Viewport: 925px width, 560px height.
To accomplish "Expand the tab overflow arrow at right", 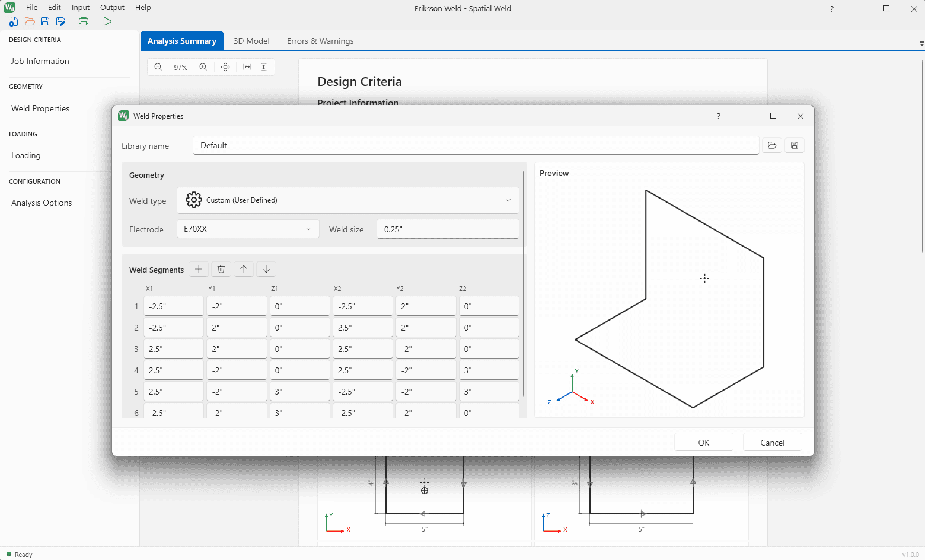I will click(921, 43).
